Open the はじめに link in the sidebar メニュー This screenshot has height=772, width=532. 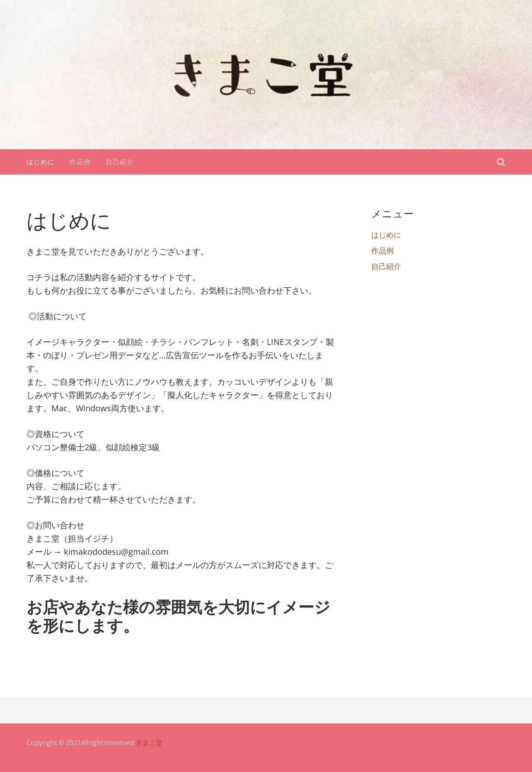(386, 235)
